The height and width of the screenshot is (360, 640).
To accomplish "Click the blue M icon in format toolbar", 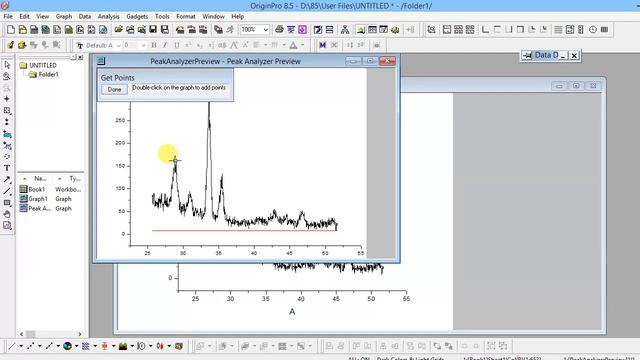I will pos(322,45).
